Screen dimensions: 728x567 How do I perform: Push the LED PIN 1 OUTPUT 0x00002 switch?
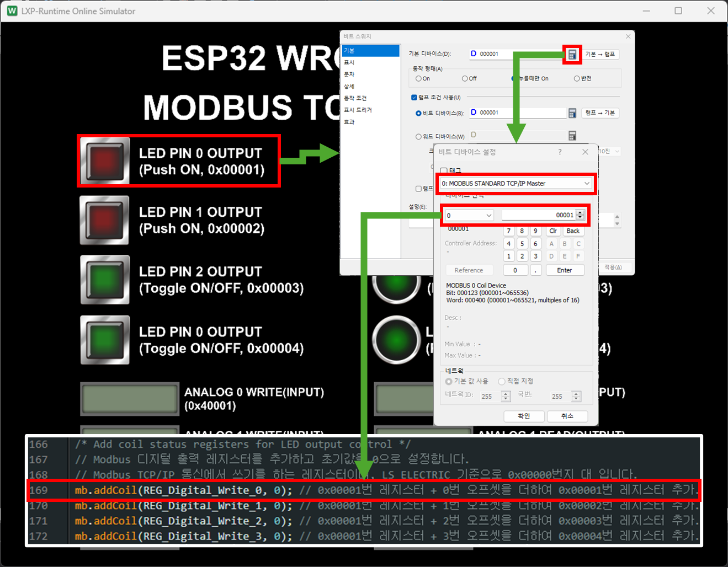pos(105,220)
